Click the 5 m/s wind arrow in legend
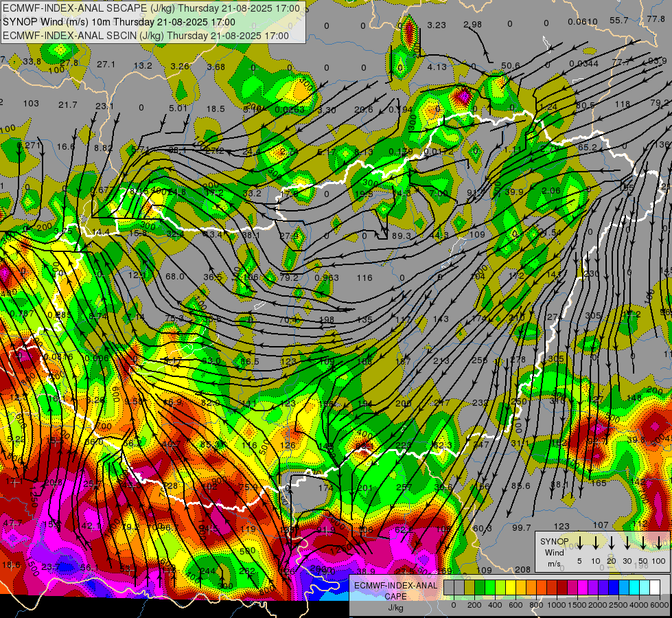672x618 pixels. 579,542
